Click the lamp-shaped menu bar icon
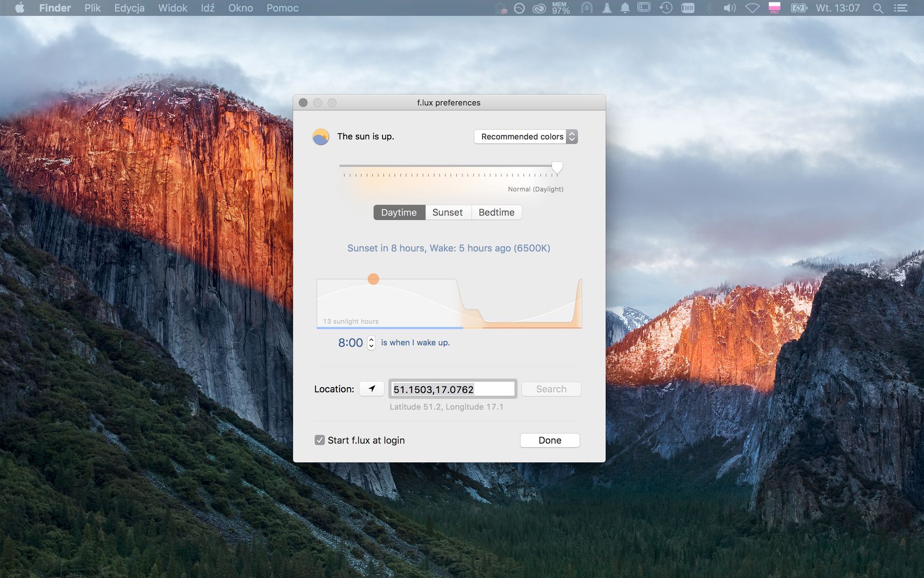The width and height of the screenshot is (924, 578). pyautogui.click(x=607, y=8)
